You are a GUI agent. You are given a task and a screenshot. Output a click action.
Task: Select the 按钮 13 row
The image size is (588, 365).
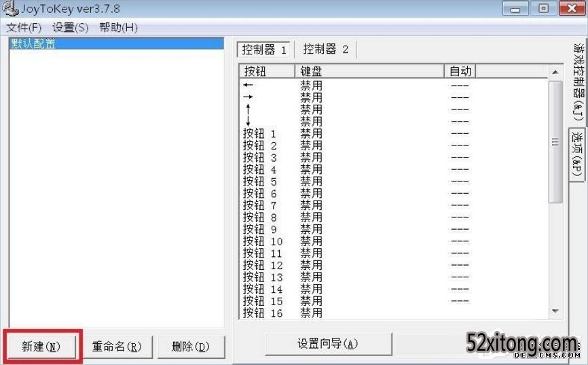[393, 277]
